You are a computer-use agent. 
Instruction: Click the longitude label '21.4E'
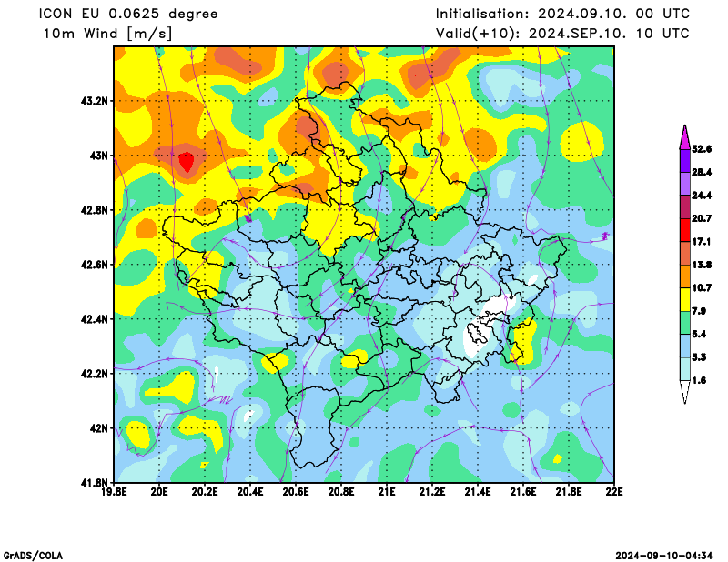[x=478, y=491]
